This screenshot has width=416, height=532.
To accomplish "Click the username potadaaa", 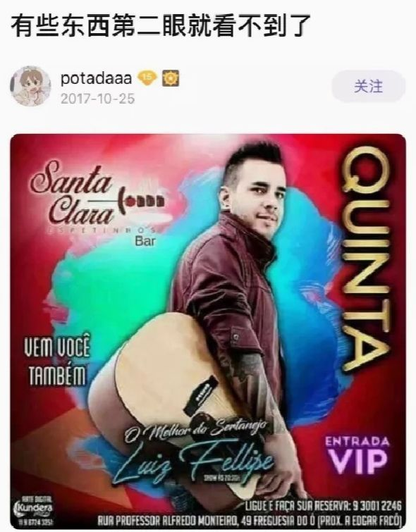I will pos(96,79).
